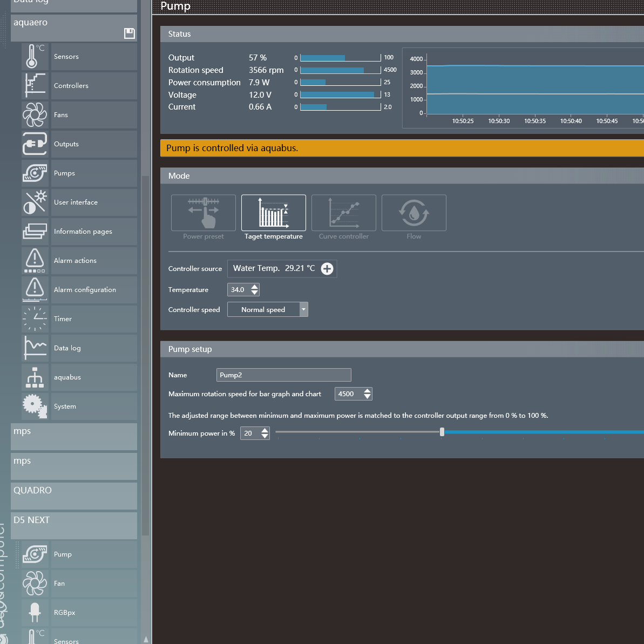Click the save icon in aquaero header

(x=130, y=33)
